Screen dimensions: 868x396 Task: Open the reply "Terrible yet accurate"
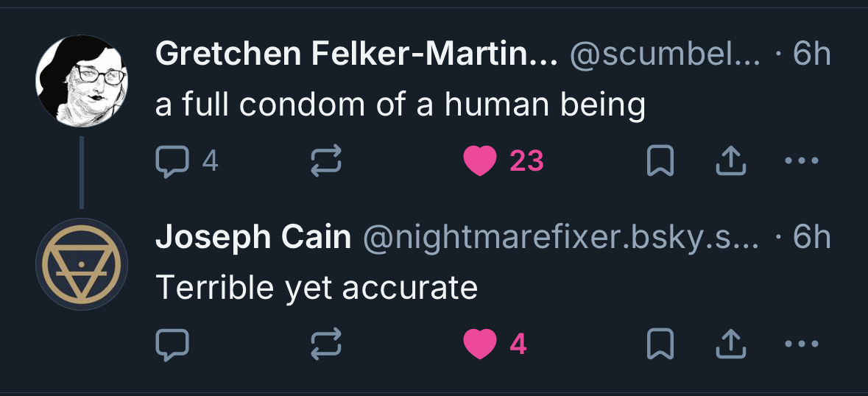pyautogui.click(x=317, y=288)
